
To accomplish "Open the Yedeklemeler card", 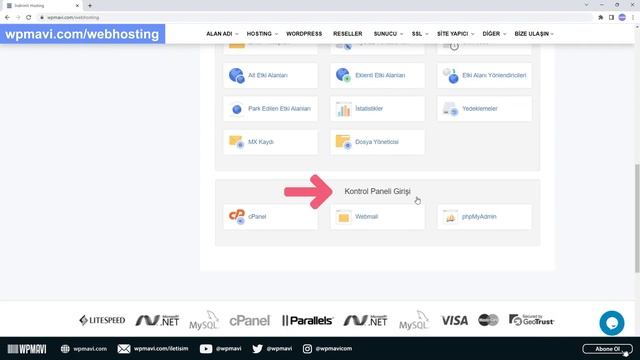I will tap(484, 109).
